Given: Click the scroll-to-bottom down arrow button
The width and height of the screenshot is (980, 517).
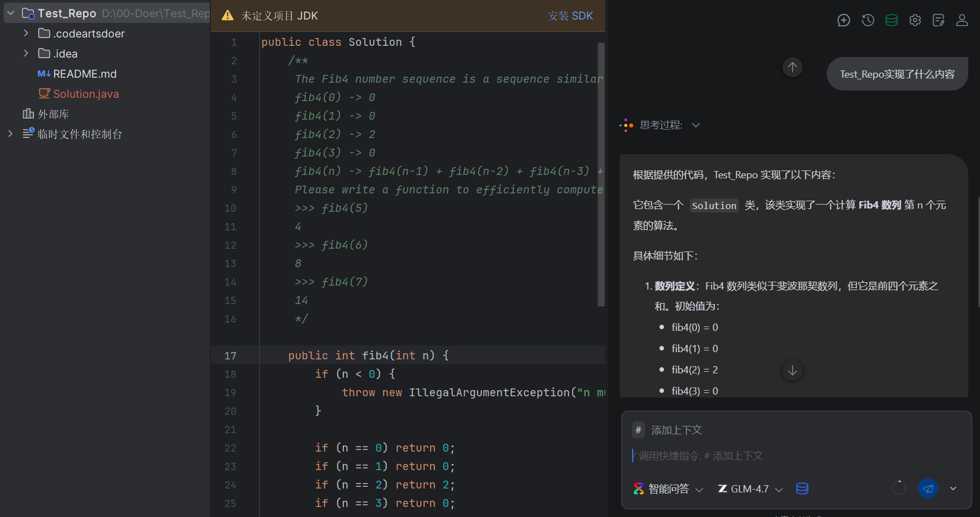Looking at the screenshot, I should [792, 371].
